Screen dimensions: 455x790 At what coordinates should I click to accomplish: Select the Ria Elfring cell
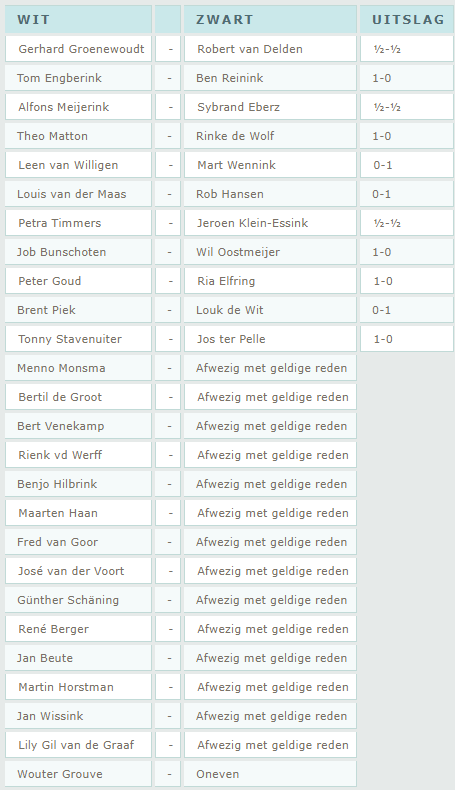[x=270, y=281]
